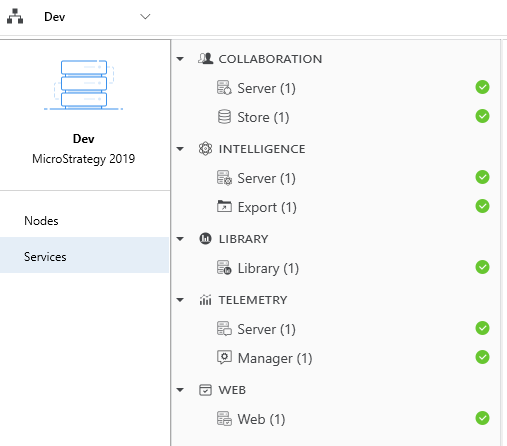The image size is (507, 446).
Task: Click the Web server icon
Action: (x=224, y=418)
